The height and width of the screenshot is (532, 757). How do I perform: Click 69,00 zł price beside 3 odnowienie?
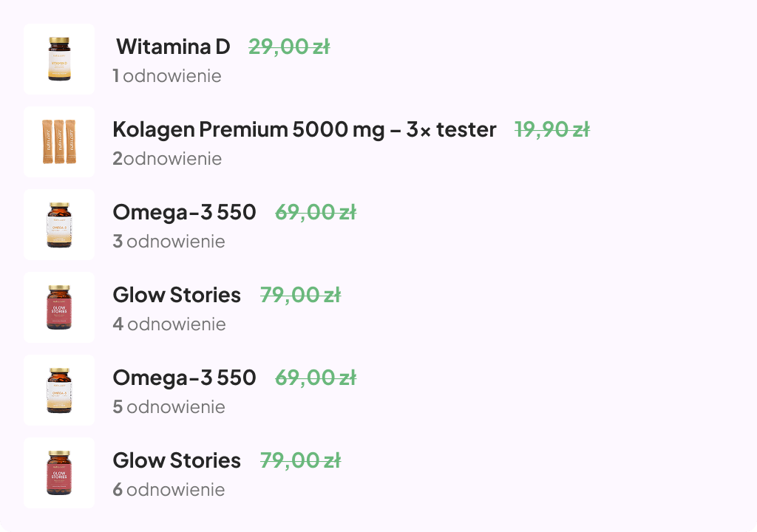(316, 212)
